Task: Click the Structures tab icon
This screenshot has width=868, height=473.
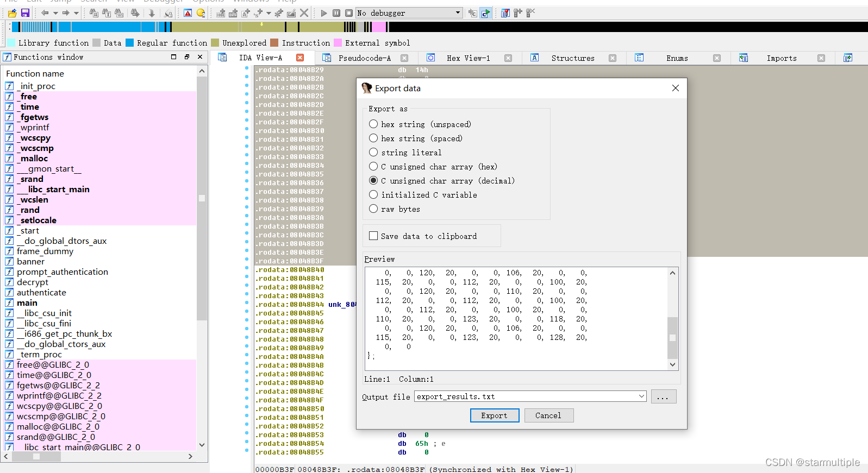Action: click(535, 58)
